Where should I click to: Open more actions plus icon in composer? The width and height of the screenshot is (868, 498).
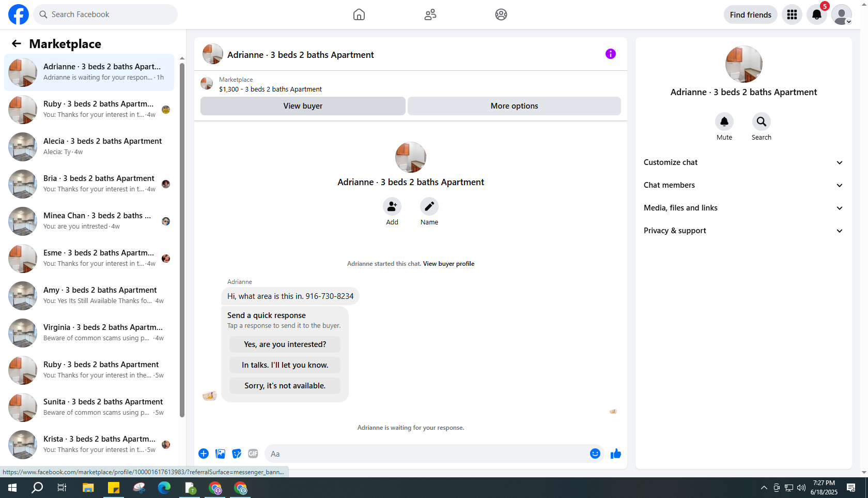(204, 454)
